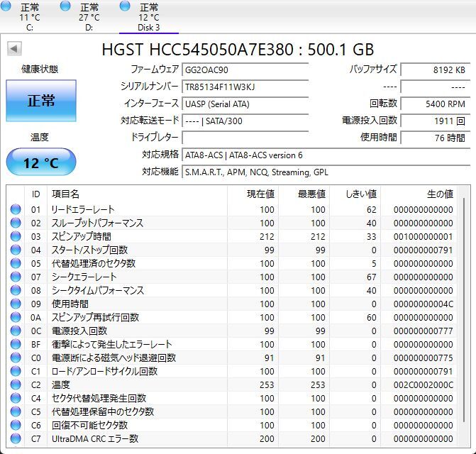
Task: Click status icon for 回復不可能セクタ数 row
Action: coord(16,425)
